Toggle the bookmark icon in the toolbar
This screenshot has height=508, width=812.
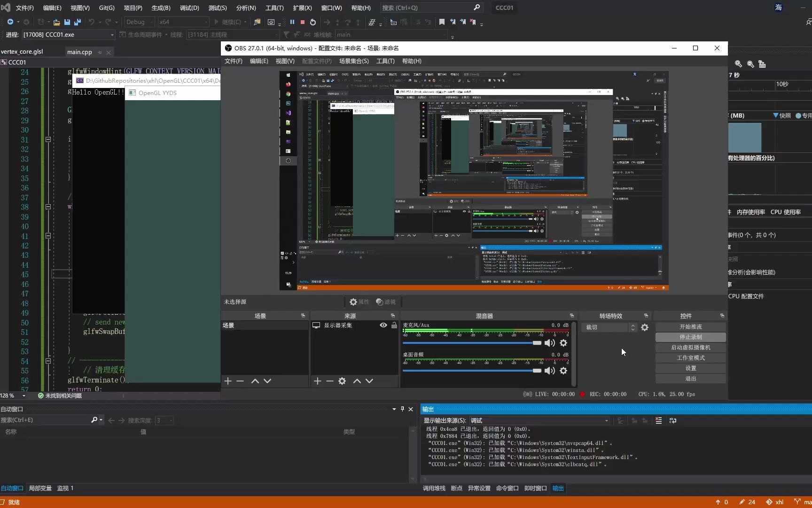(x=442, y=22)
